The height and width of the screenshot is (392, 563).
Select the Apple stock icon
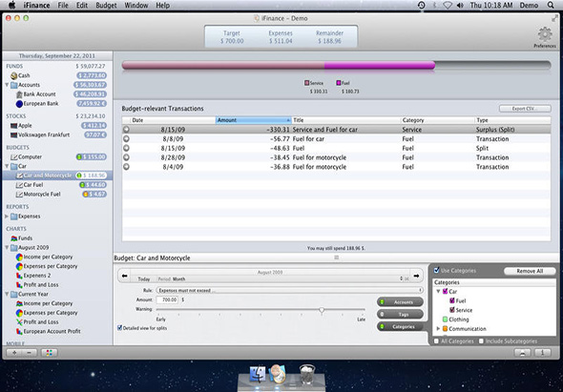click(14, 126)
